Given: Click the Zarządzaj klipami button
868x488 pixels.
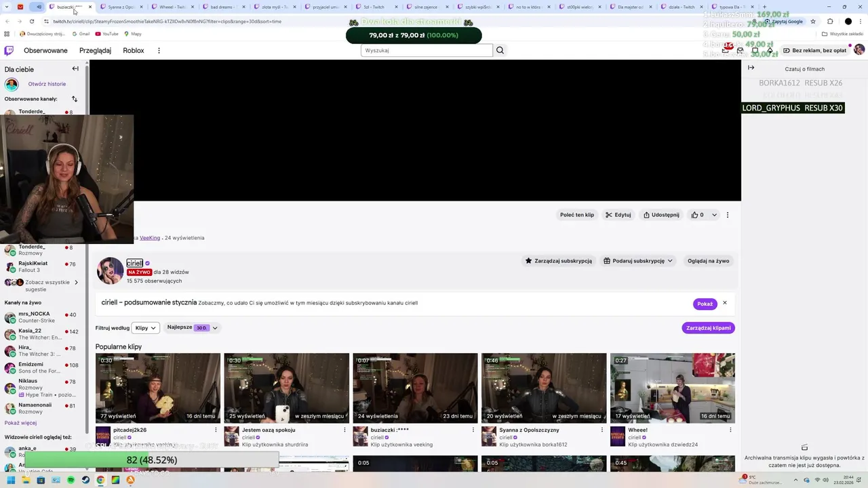Looking at the screenshot, I should tap(709, 328).
